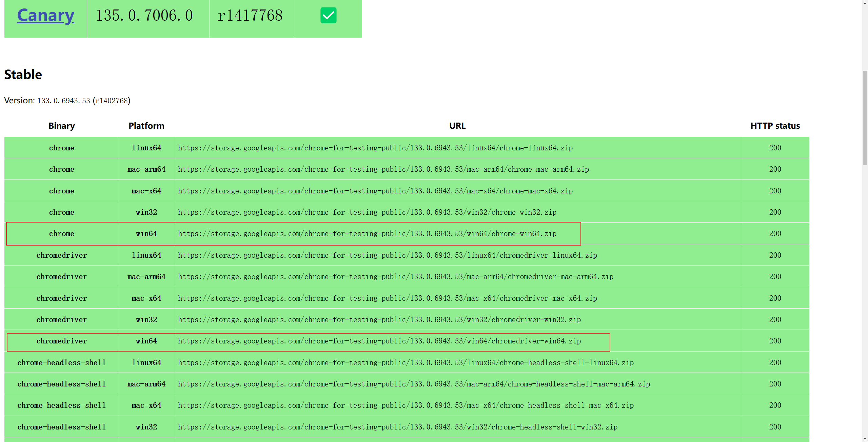The width and height of the screenshot is (868, 442).
Task: Click the chrome-headless-shell linux64 URL
Action: coord(406,363)
